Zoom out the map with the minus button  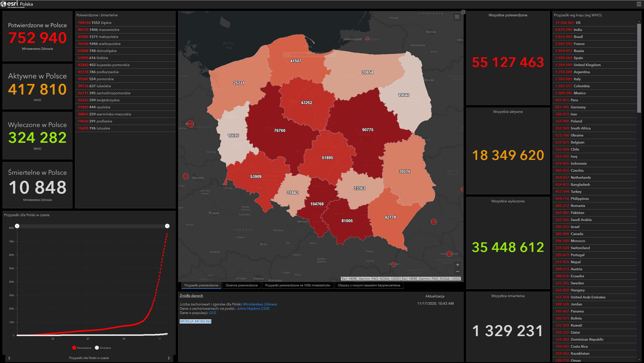click(458, 272)
